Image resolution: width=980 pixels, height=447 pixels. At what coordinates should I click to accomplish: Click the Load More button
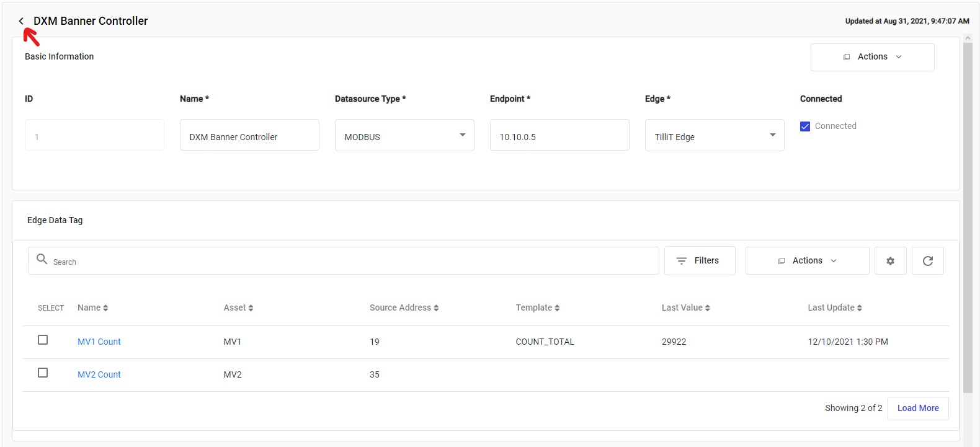coord(917,408)
